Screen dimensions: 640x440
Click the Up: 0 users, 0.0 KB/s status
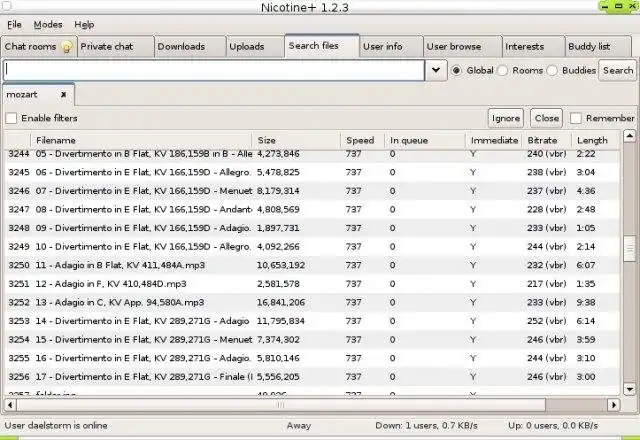[x=553, y=426]
